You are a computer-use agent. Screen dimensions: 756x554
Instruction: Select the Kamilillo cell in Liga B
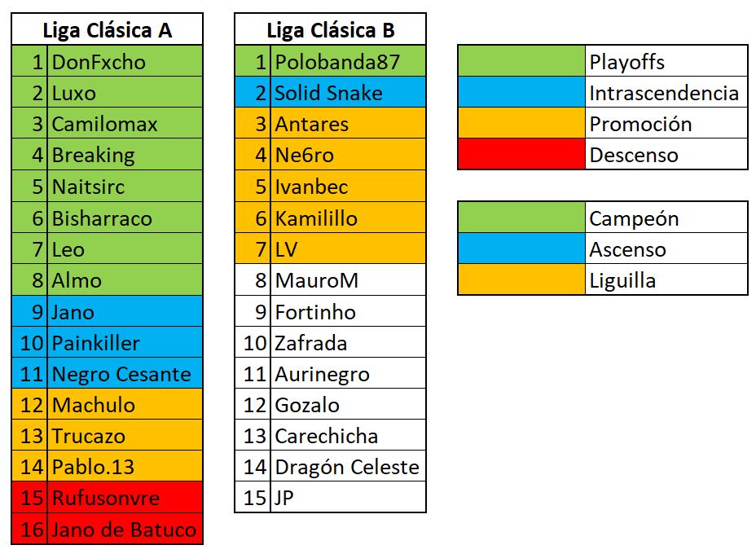(x=348, y=218)
